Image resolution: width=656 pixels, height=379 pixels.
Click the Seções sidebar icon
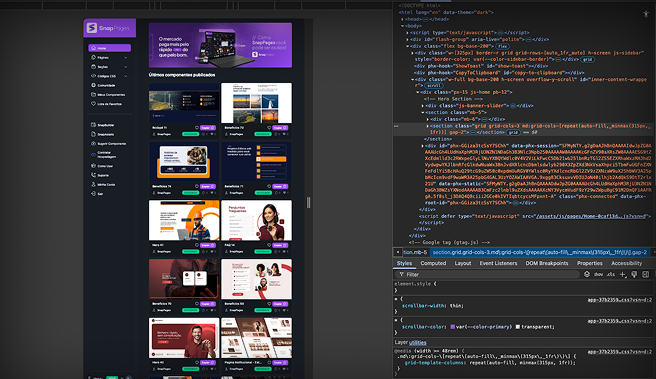[x=93, y=67]
